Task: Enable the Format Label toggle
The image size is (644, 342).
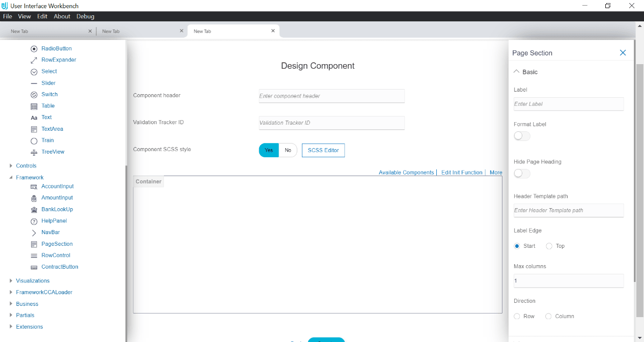Action: (x=521, y=136)
